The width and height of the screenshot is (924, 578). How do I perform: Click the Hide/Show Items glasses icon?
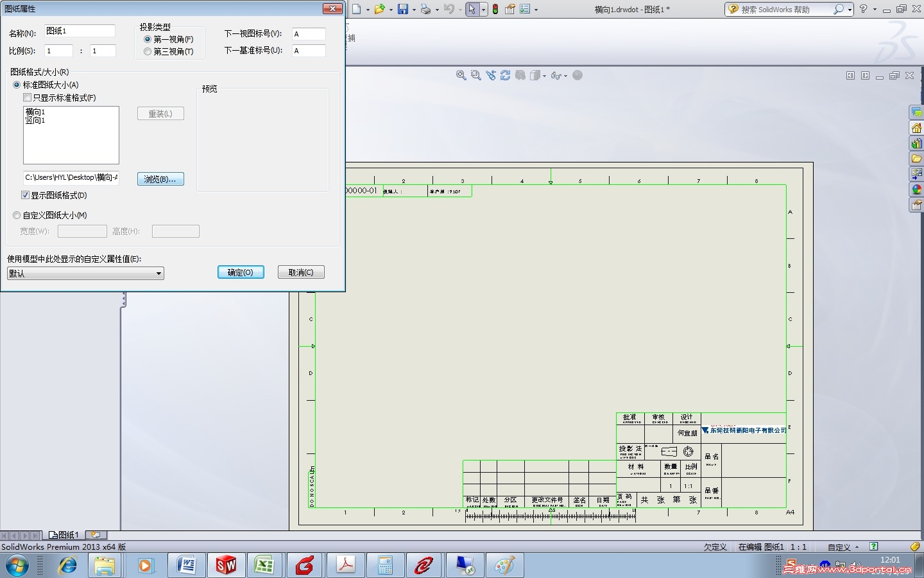(x=556, y=76)
